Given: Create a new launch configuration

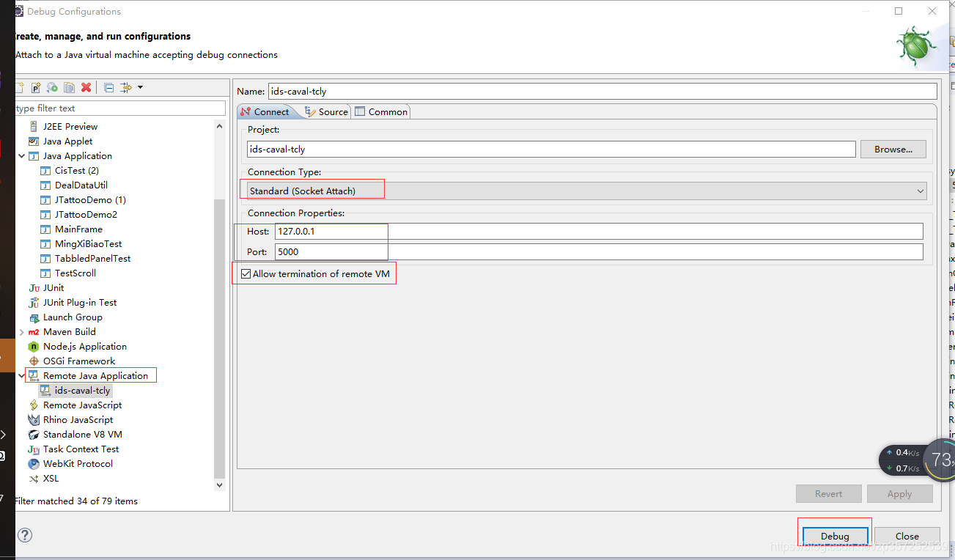Looking at the screenshot, I should pos(18,86).
